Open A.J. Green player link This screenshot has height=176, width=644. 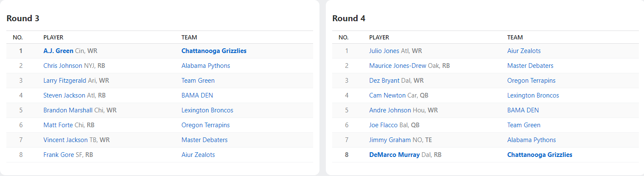coord(58,51)
